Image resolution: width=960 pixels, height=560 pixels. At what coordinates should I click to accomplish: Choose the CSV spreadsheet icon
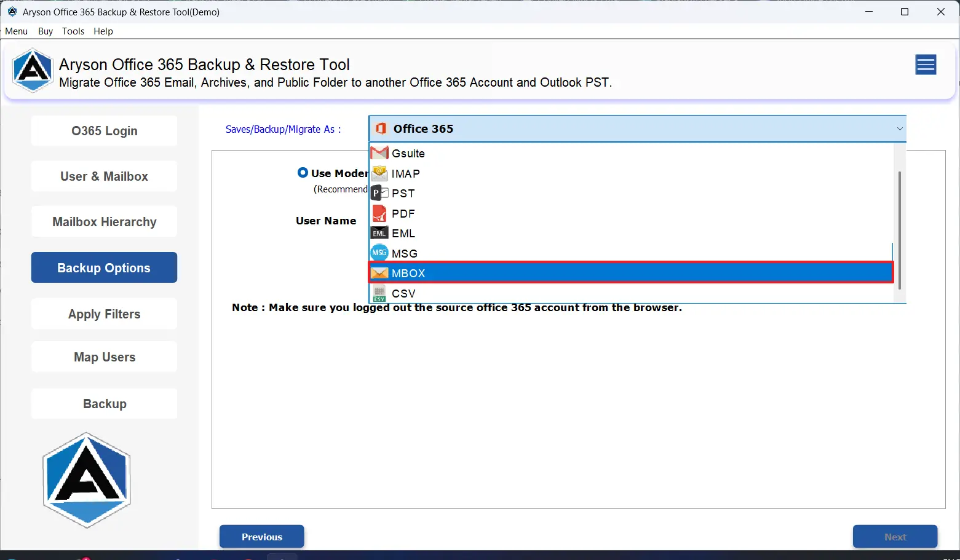pos(379,293)
